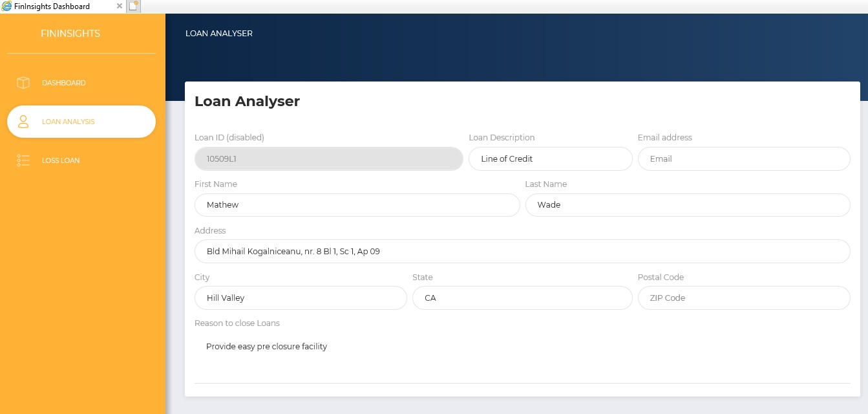Open a new browser tab

tap(133, 6)
